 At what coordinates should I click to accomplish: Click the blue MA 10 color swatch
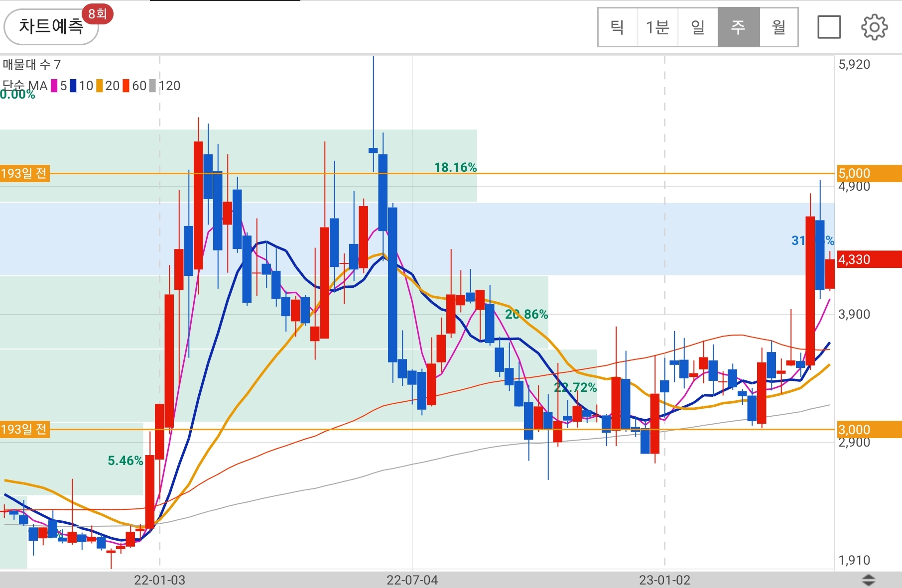click(x=73, y=86)
